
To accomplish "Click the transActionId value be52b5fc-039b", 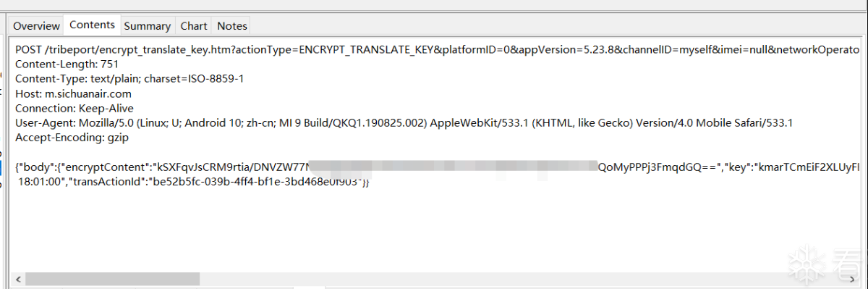I will pos(255,182).
